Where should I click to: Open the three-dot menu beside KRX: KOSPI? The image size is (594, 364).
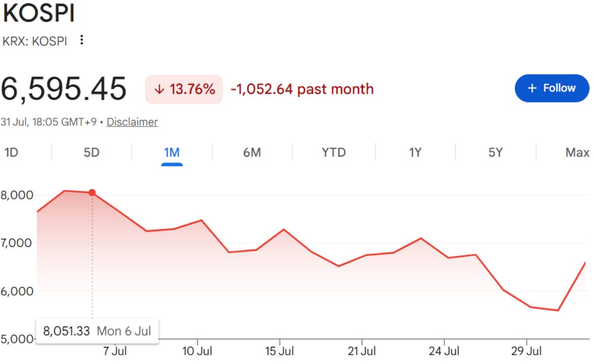(82, 40)
